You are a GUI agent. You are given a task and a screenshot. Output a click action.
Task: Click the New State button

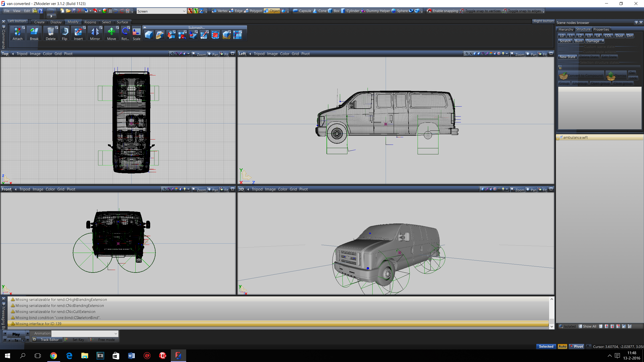click(x=567, y=57)
